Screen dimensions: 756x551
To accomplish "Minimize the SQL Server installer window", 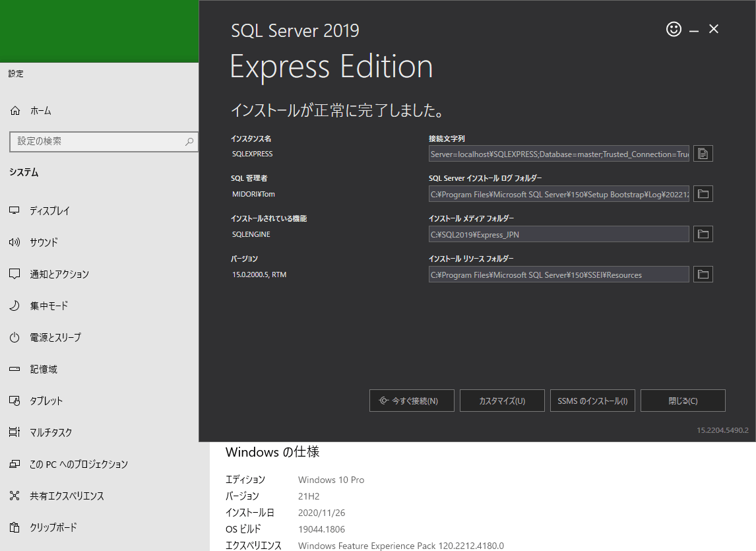I will 694,30.
